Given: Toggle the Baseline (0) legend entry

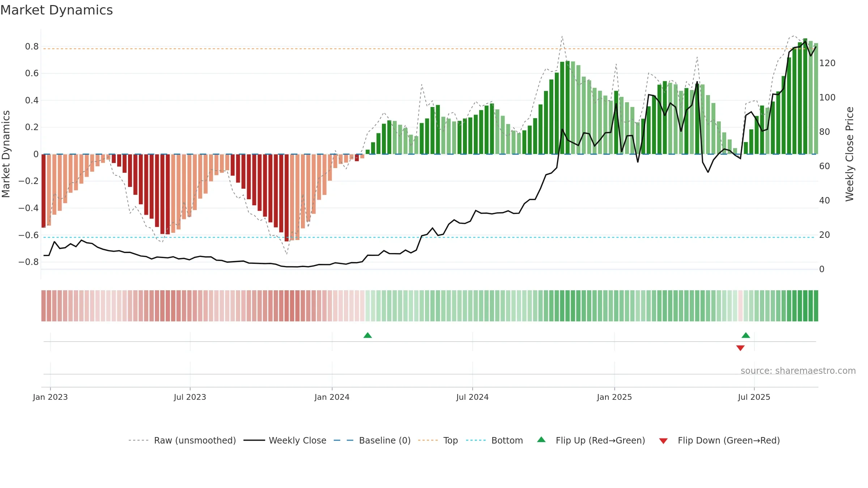Looking at the screenshot, I should point(372,440).
